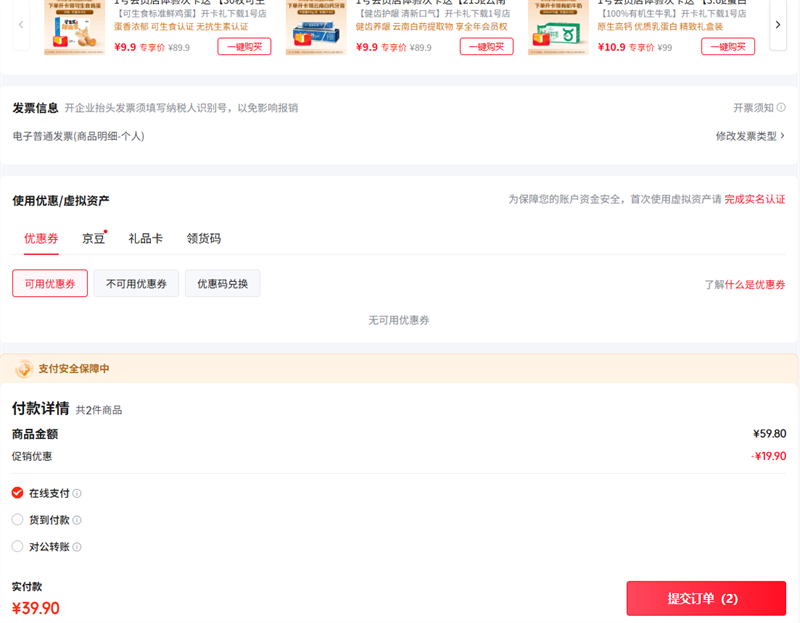Screen dimensions: 800x623
Task: Switch to the 京豆 tab
Action: pyautogui.click(x=93, y=238)
